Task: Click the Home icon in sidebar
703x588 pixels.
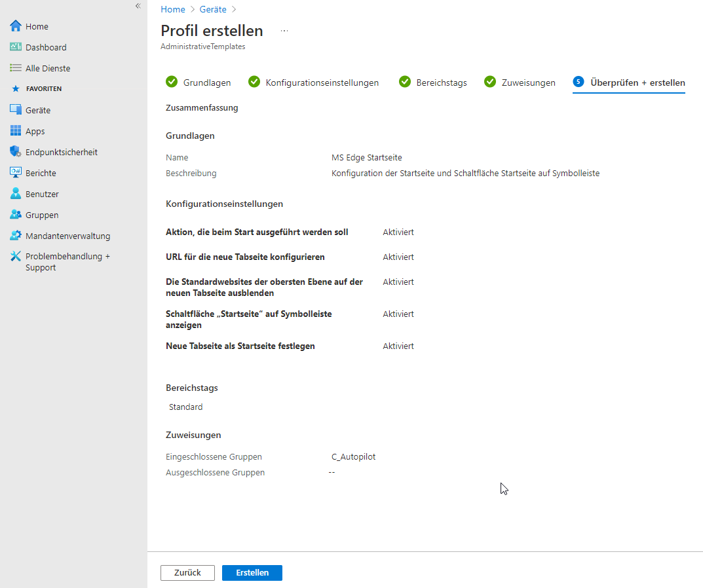Action: pyautogui.click(x=16, y=26)
